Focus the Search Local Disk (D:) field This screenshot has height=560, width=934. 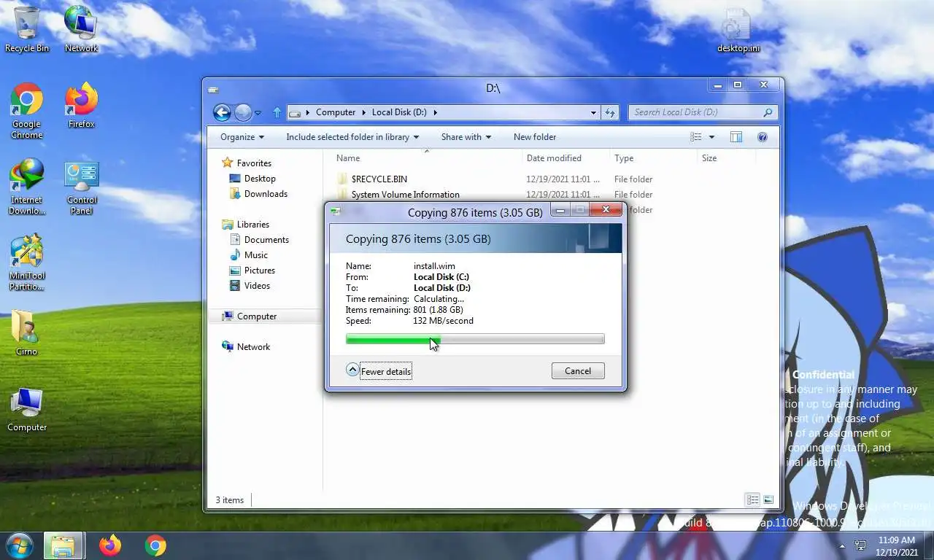pyautogui.click(x=695, y=112)
